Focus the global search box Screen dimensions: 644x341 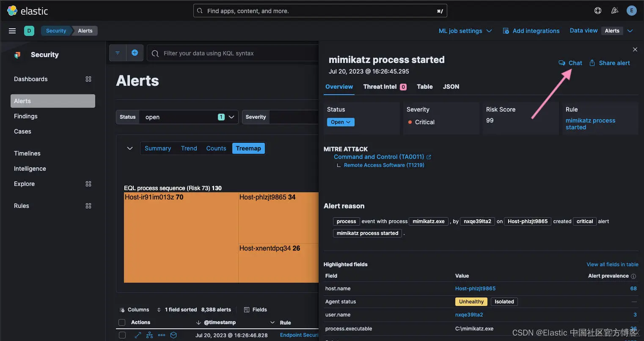point(320,11)
